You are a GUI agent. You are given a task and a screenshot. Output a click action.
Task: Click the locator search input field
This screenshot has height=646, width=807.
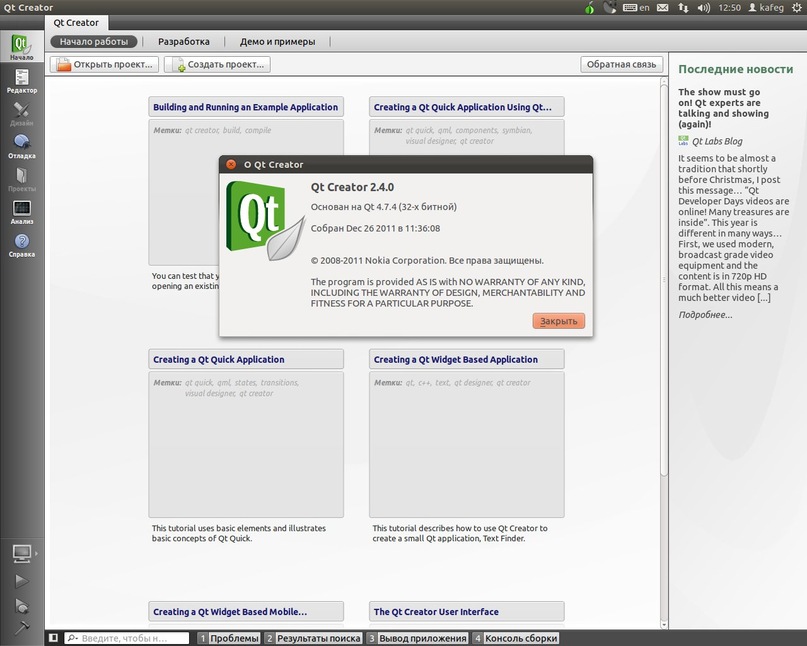pos(127,638)
